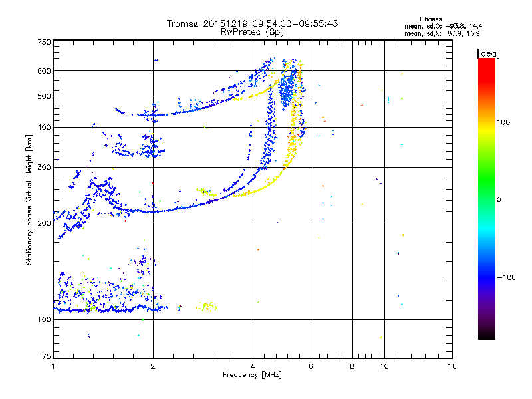Click the y-axis tick label "600"
The height and width of the screenshot is (399, 532).
[44, 71]
